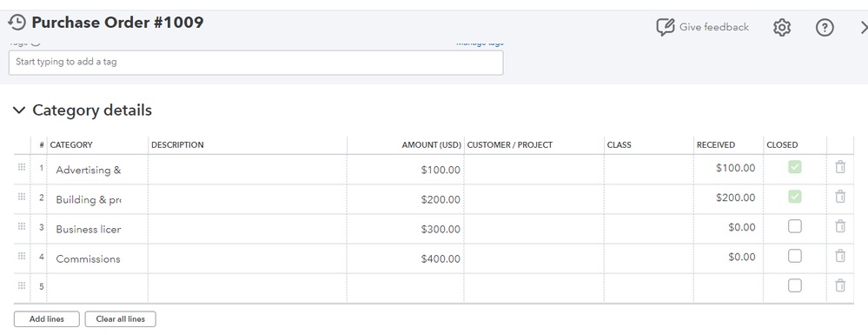This screenshot has height=335, width=868.
Task: Click the Purchase Order #1009 title
Action: (x=117, y=23)
